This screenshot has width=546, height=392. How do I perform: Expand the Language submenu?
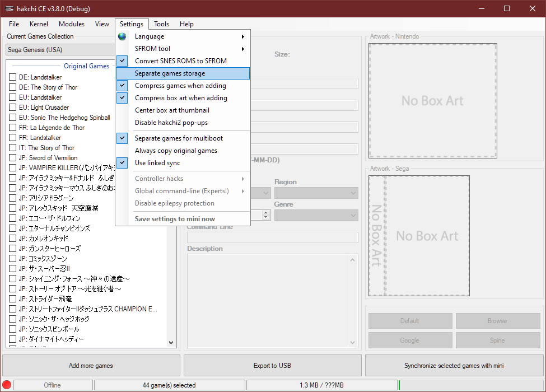pos(183,36)
